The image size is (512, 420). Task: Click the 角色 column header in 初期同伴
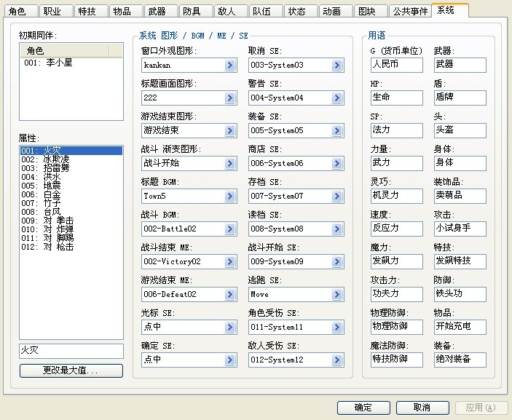64,50
